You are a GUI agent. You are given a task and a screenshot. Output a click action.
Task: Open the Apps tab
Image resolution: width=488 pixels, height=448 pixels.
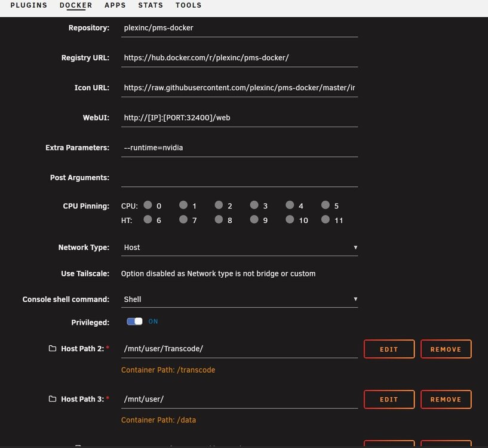[x=115, y=5]
